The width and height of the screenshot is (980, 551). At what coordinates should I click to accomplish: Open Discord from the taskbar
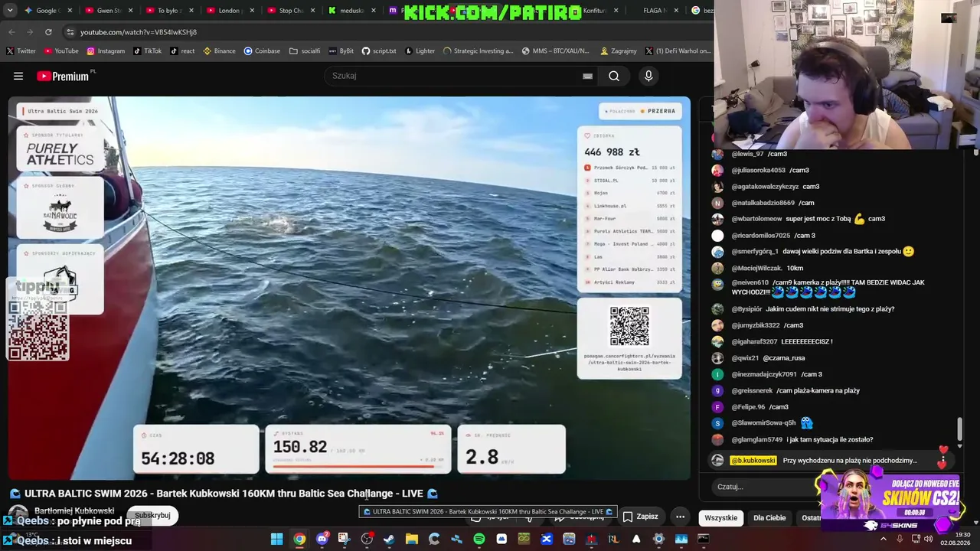pyautogui.click(x=322, y=539)
